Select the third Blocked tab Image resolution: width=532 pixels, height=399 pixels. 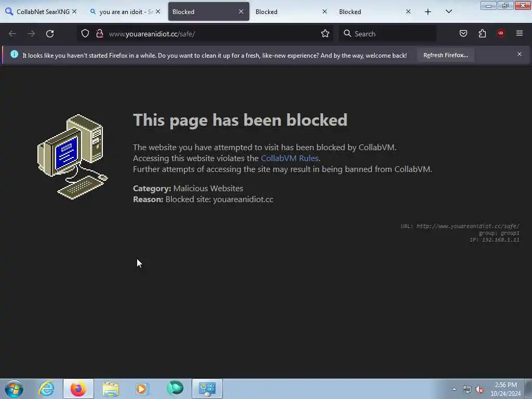point(375,12)
